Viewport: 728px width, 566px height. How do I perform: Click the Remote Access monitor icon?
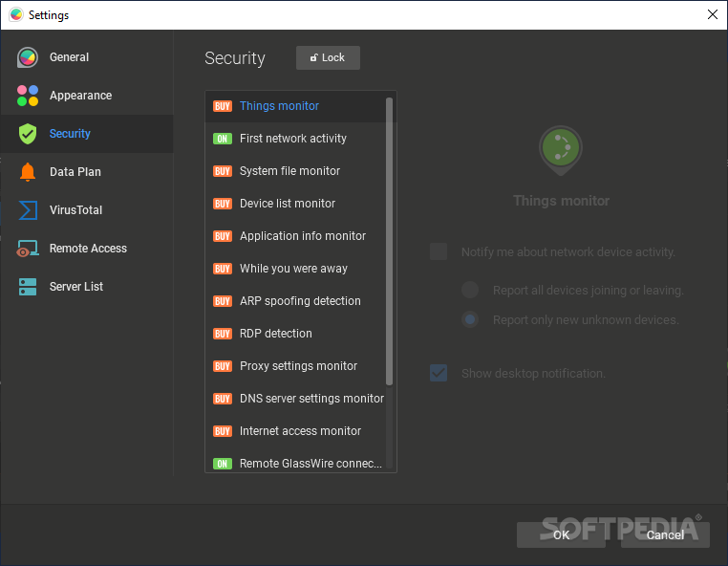click(x=28, y=249)
